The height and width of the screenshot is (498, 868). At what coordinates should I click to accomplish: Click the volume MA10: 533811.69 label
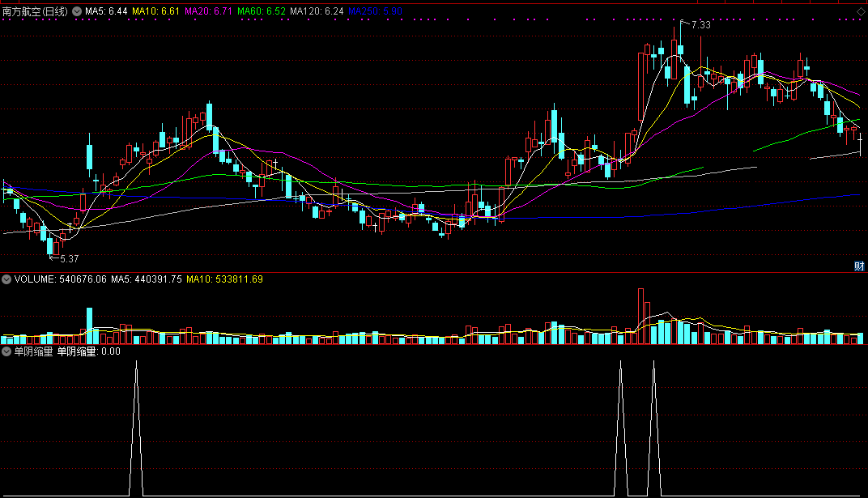click(x=224, y=279)
